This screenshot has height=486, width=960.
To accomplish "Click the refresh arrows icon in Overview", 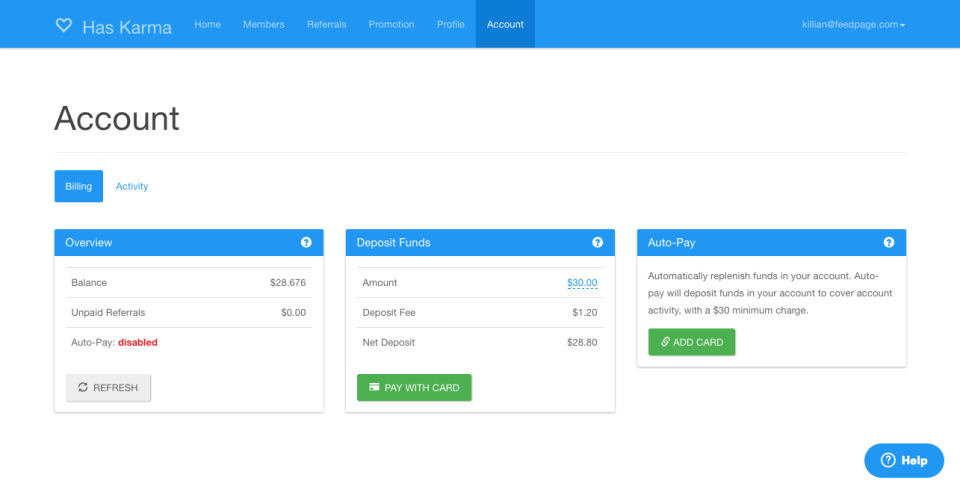I will [x=83, y=387].
